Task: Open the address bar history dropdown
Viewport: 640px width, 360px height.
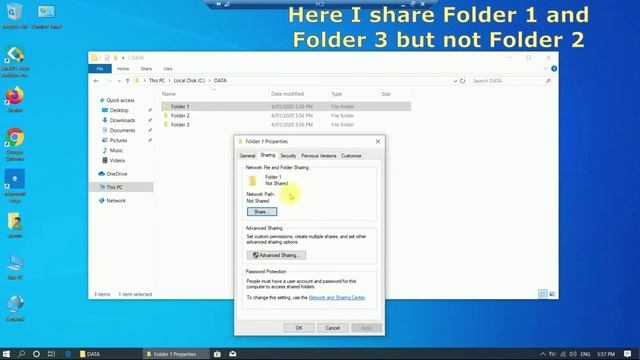Action: coord(455,81)
